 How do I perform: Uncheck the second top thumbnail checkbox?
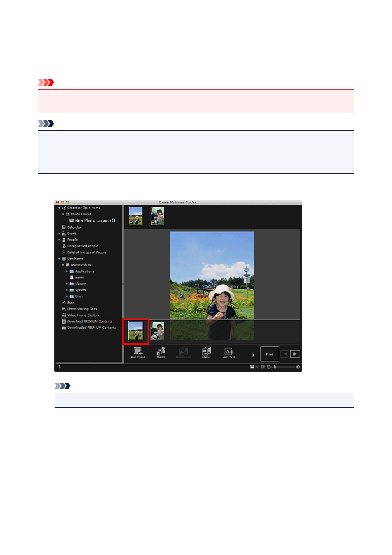tap(153, 222)
